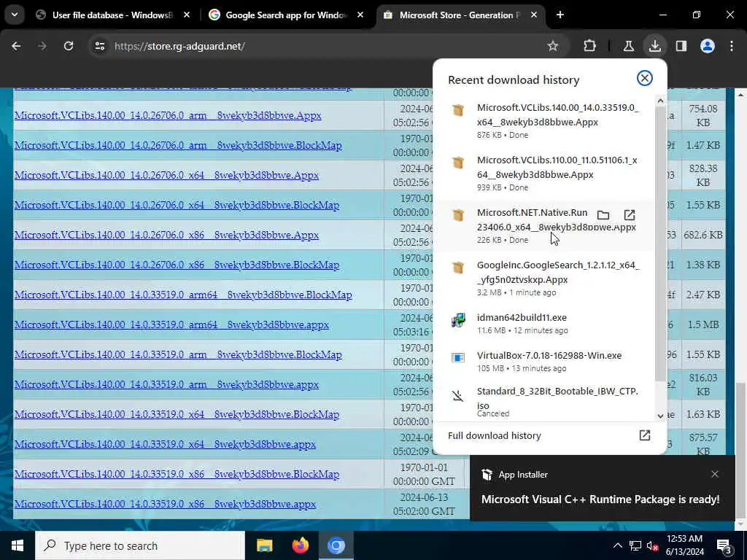
Task: Open the Extensions puzzle icon
Action: [x=589, y=46]
